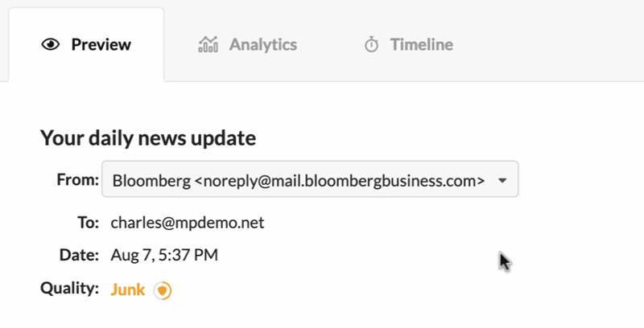
Task: Click the bar chart Analytics icon
Action: (208, 45)
